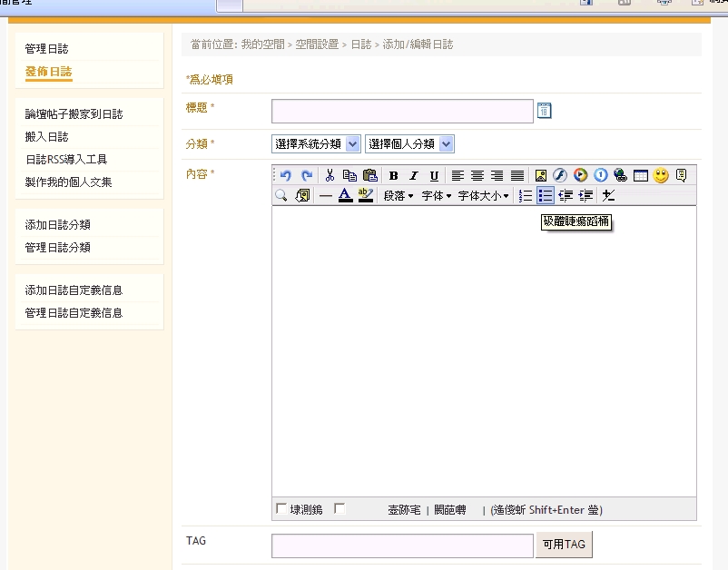Tick the first checkbox under the editor
728x570 pixels.
point(281,508)
